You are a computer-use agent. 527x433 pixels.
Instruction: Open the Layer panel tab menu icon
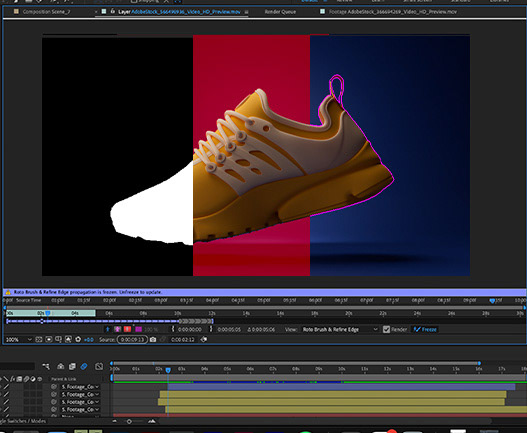click(x=246, y=12)
